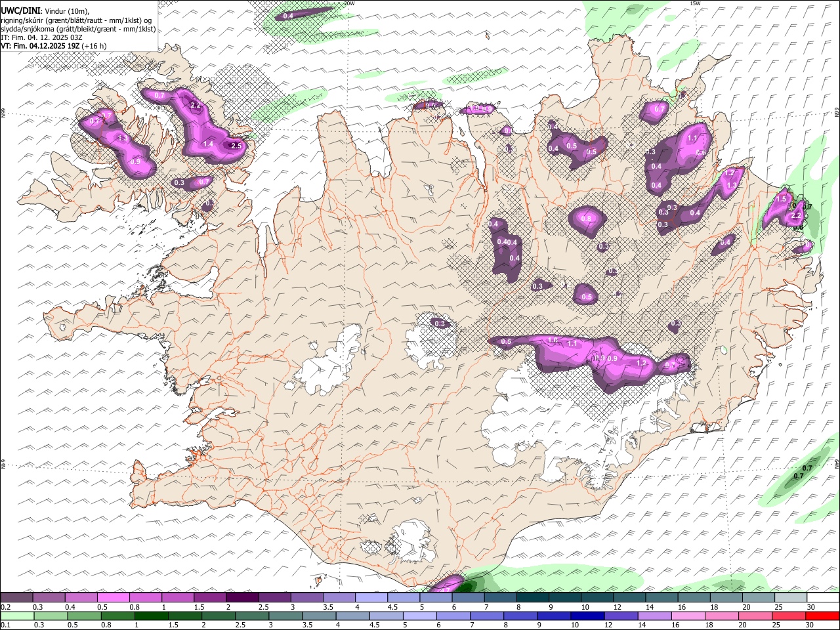Image resolution: width=840 pixels, height=630 pixels.
Task: Click the 12 value on the rain scale
Action: [x=608, y=625]
